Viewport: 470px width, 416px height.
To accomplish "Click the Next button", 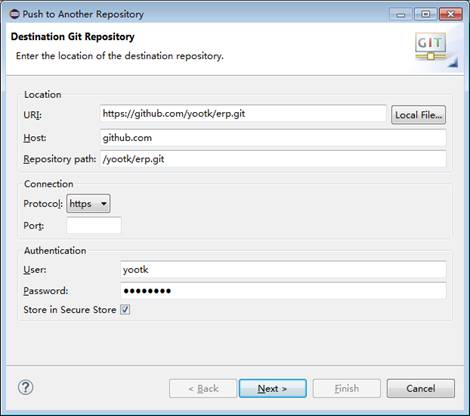I will pos(273,388).
